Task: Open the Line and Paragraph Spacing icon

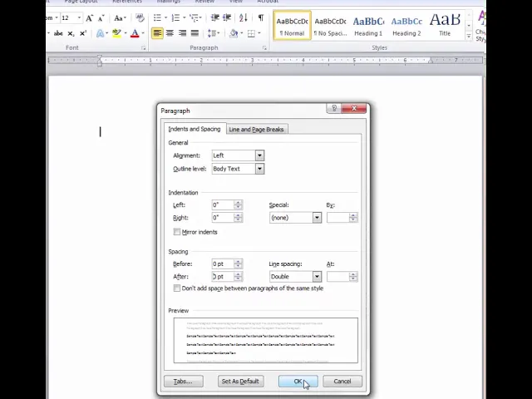Action: click(212, 33)
